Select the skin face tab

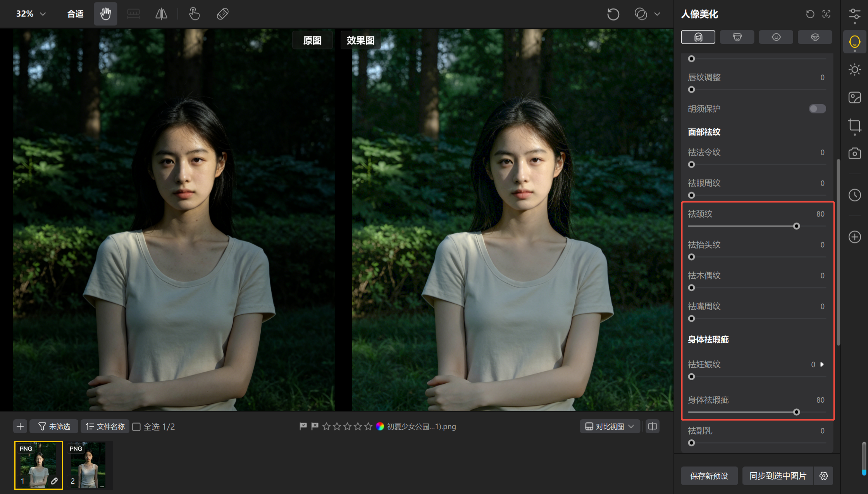click(x=698, y=37)
